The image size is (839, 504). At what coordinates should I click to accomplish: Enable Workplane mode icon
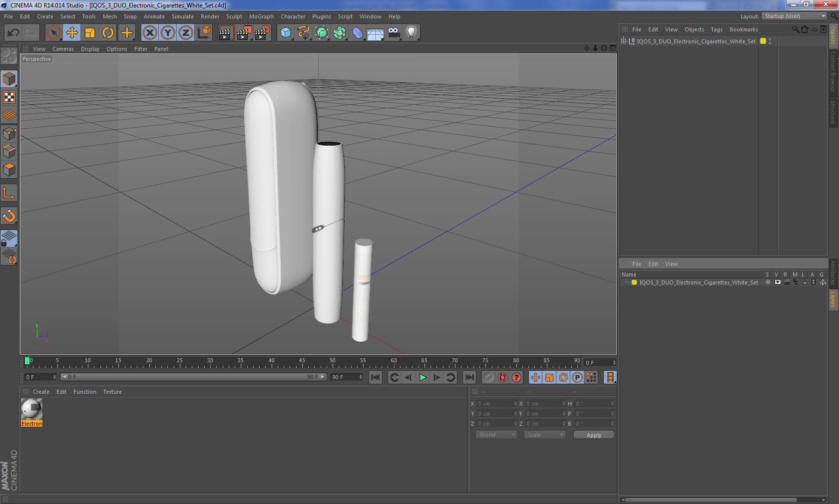coord(9,115)
